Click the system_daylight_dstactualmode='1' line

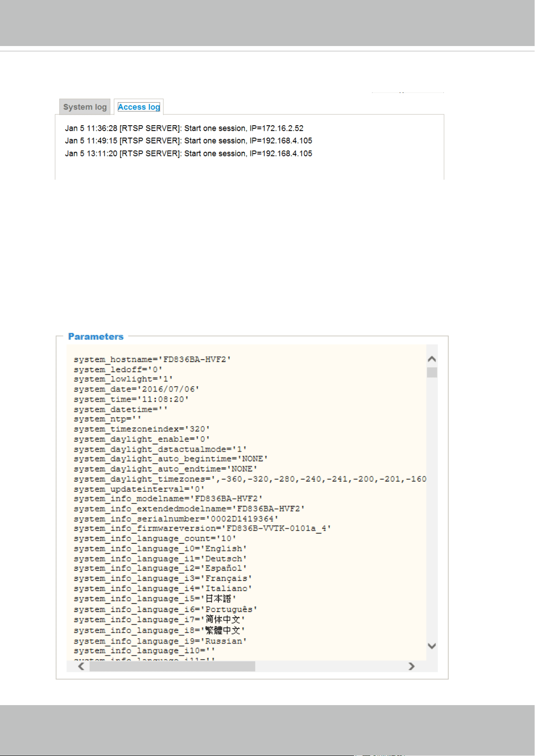160,449
